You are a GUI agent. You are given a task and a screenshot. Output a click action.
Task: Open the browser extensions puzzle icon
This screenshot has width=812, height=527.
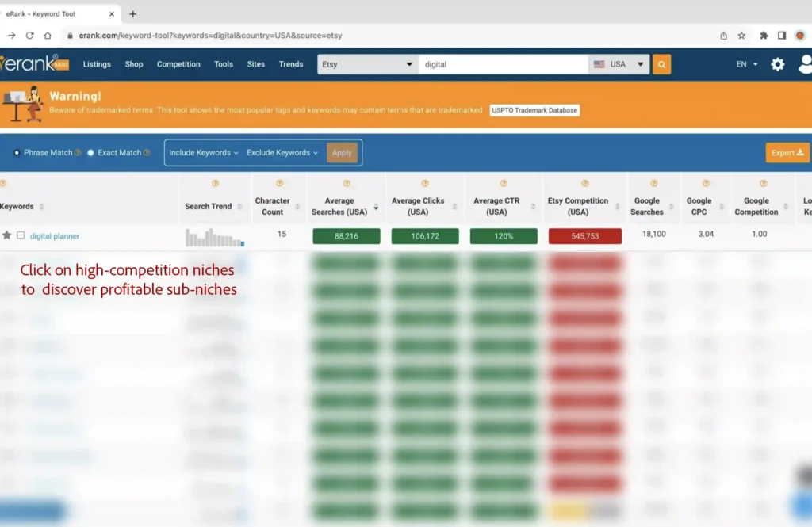(x=764, y=36)
